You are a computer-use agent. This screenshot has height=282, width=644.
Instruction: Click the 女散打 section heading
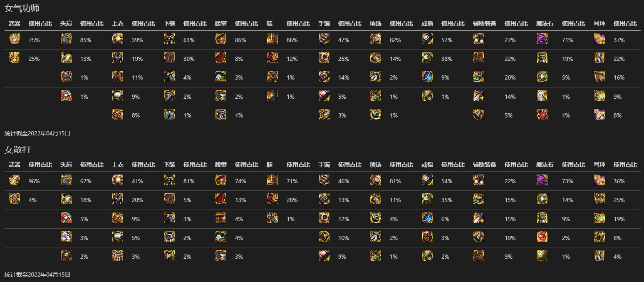[18, 149]
